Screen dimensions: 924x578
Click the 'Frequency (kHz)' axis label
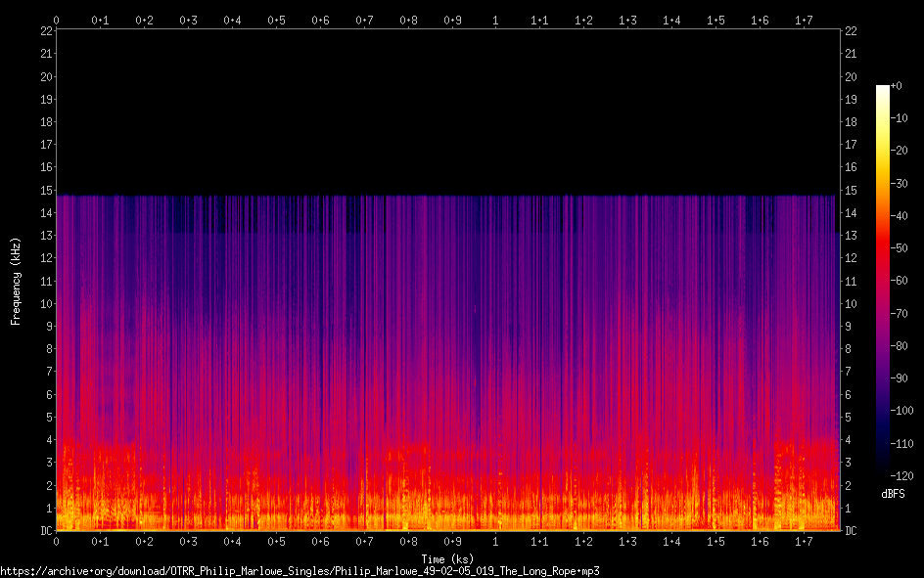(16, 281)
